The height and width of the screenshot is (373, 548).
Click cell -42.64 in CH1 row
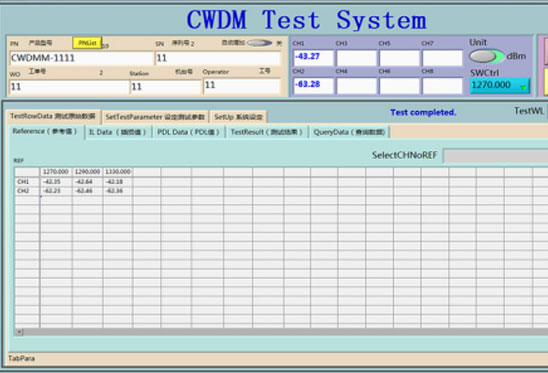(87, 181)
